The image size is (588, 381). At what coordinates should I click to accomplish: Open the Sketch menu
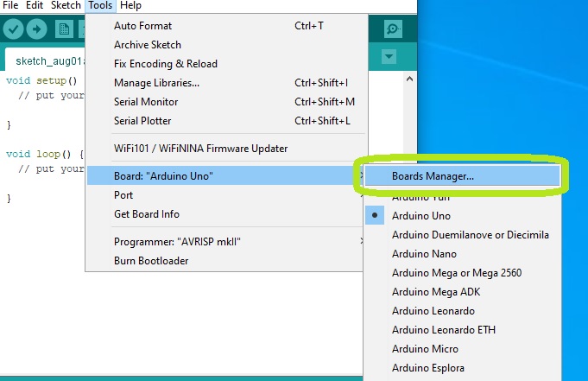pyautogui.click(x=64, y=5)
